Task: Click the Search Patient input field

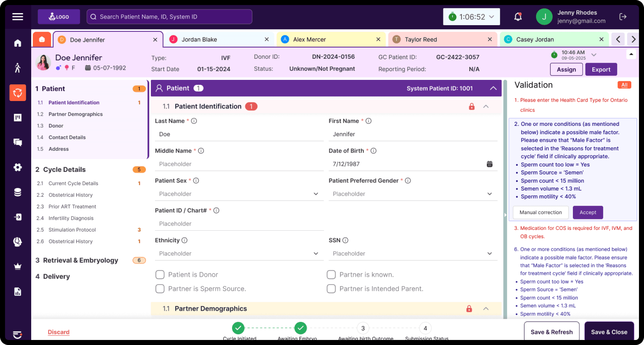Action: tap(169, 16)
